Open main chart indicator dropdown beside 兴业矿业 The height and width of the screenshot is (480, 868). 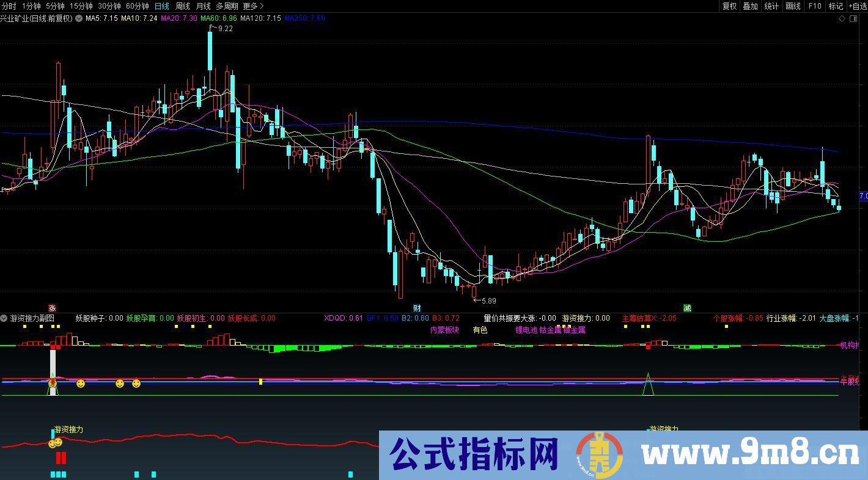point(78,18)
